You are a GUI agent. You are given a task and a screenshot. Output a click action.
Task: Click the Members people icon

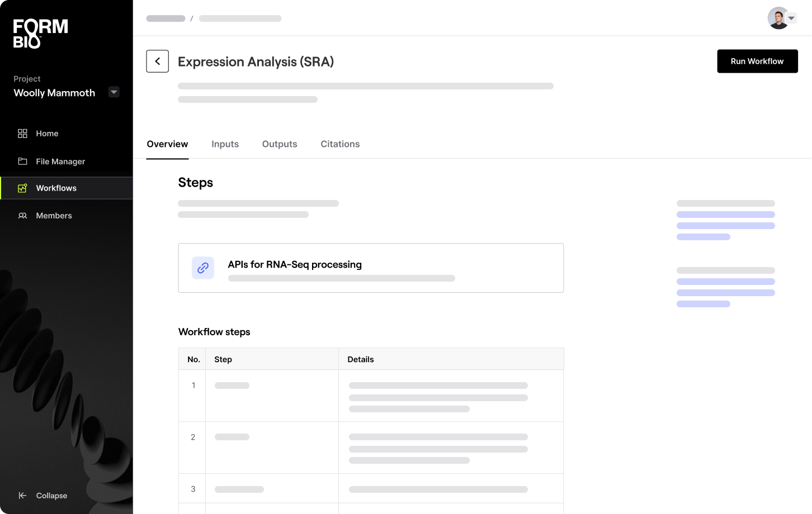point(22,216)
